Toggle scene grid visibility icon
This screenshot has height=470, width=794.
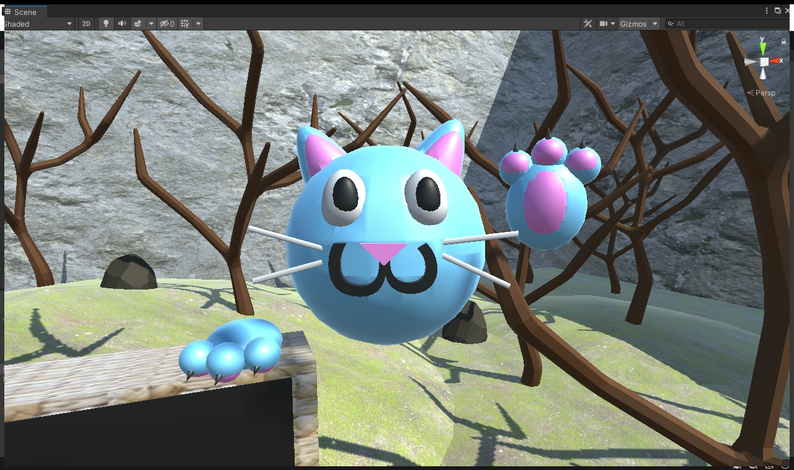click(185, 24)
